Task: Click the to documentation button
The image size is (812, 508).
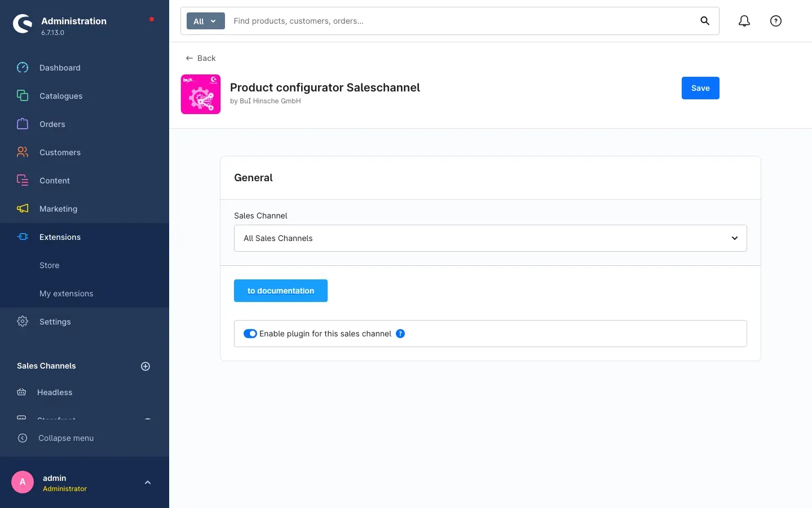Action: coord(281,291)
